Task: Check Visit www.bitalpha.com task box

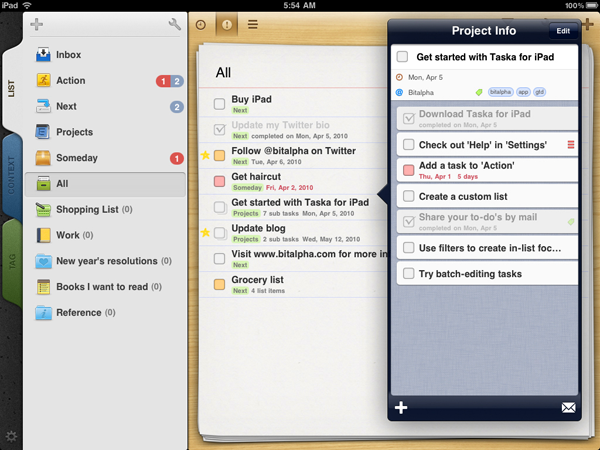Action: coord(219,258)
